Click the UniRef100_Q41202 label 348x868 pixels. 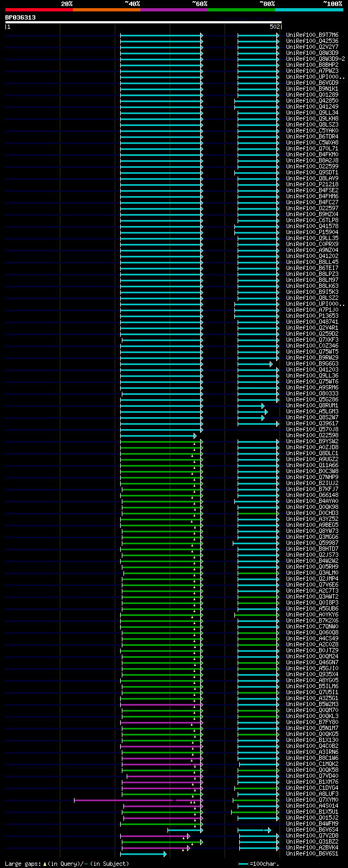(x=312, y=256)
